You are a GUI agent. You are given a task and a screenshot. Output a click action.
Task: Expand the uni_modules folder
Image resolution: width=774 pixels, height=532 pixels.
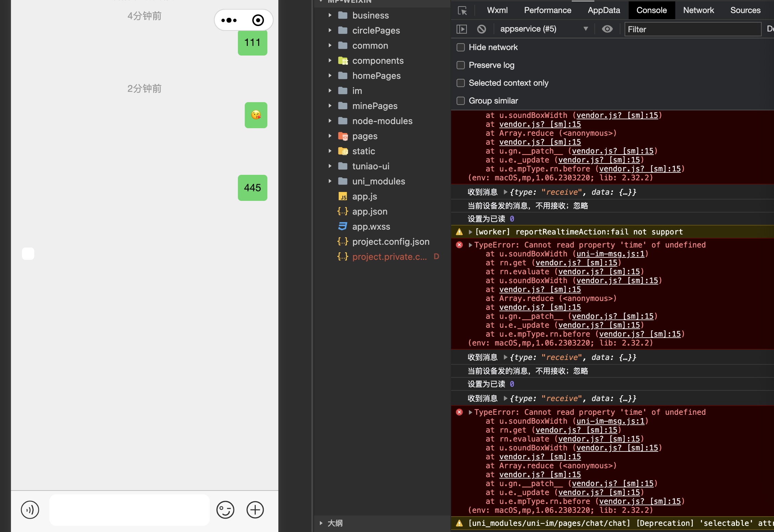pyautogui.click(x=378, y=181)
